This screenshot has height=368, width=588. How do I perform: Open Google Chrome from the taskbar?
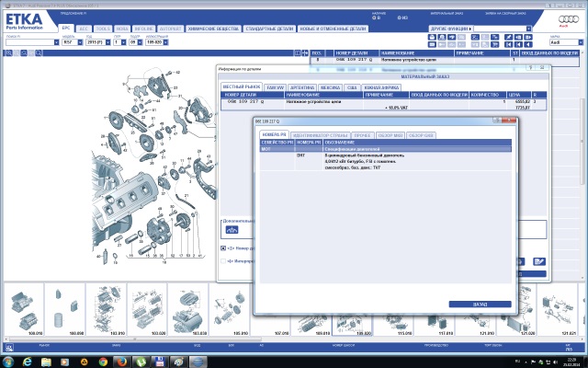click(103, 362)
